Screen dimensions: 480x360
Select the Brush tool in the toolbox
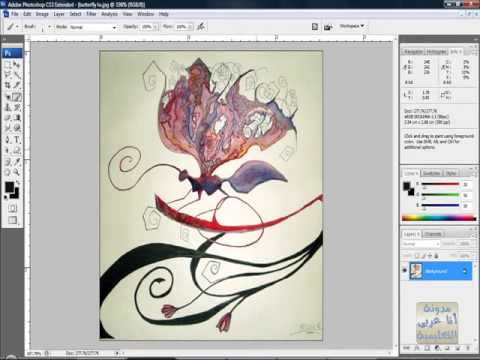pos(17,97)
